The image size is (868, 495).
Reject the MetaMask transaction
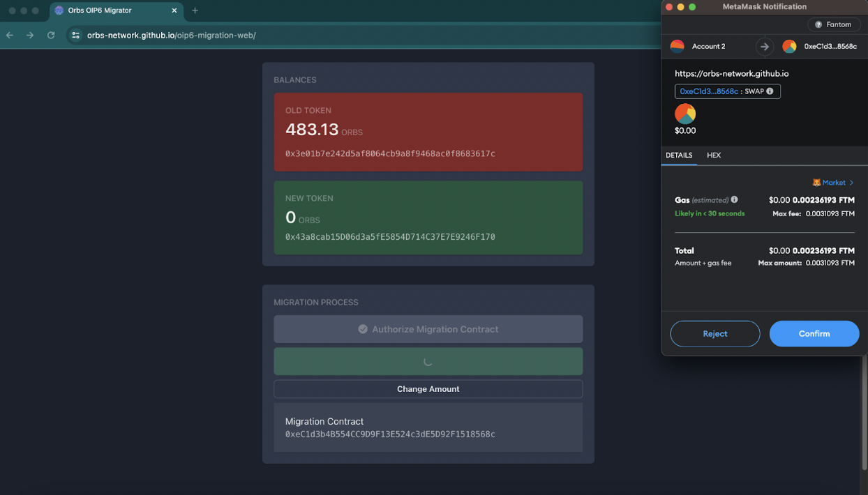[715, 334]
